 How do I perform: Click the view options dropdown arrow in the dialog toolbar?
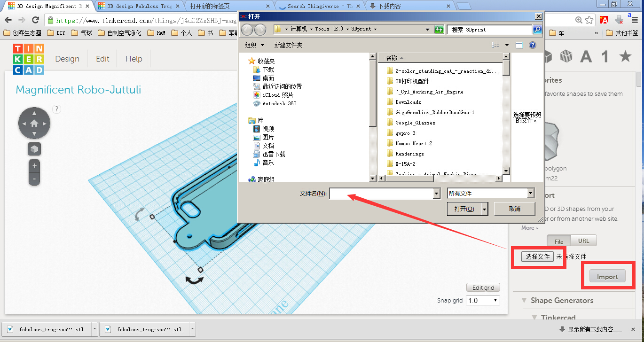point(507,45)
